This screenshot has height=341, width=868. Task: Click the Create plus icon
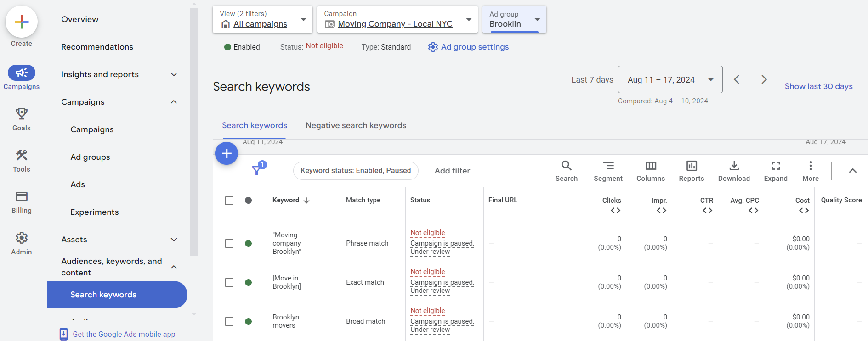(22, 22)
